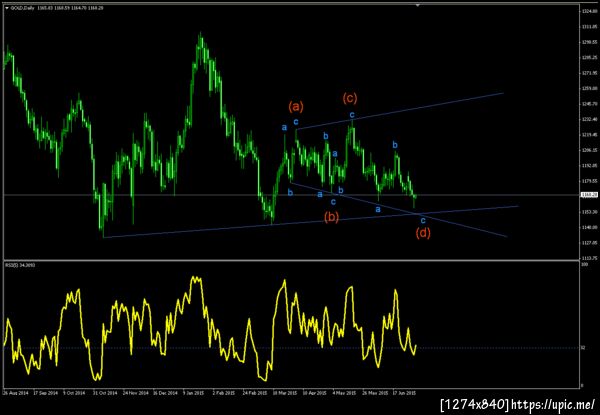The height and width of the screenshot is (415, 600).
Task: Select the orange (b) wave label
Action: 331,217
